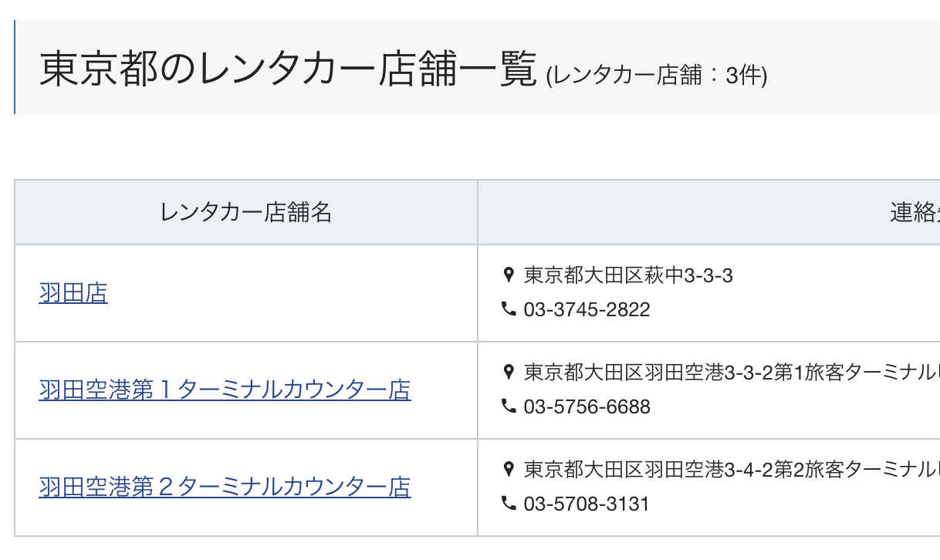
Task: Click address 羽田空港3-3-2第1旅客ターミナル
Action: (792, 373)
